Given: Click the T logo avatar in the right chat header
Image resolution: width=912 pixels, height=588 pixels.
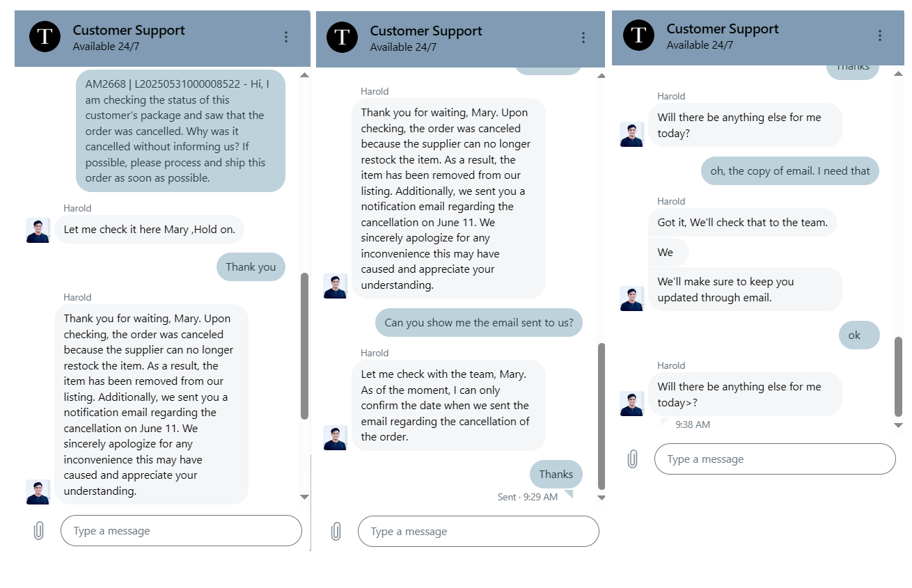Looking at the screenshot, I should click(x=638, y=35).
